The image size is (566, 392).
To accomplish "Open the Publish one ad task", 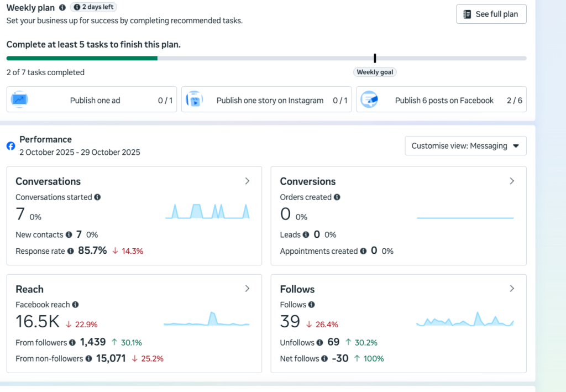I will coord(92,100).
